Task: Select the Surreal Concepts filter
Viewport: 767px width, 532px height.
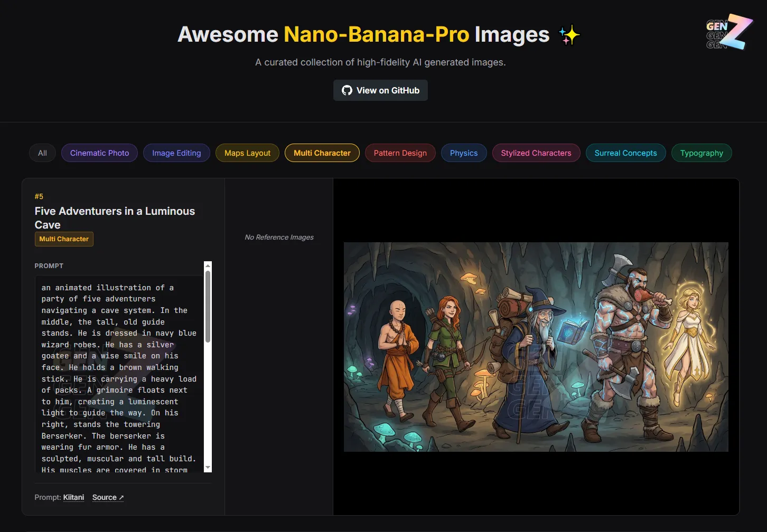Action: click(x=625, y=153)
